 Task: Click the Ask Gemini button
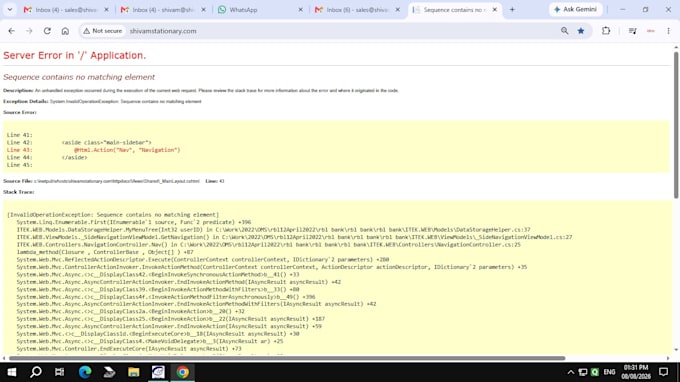575,9
